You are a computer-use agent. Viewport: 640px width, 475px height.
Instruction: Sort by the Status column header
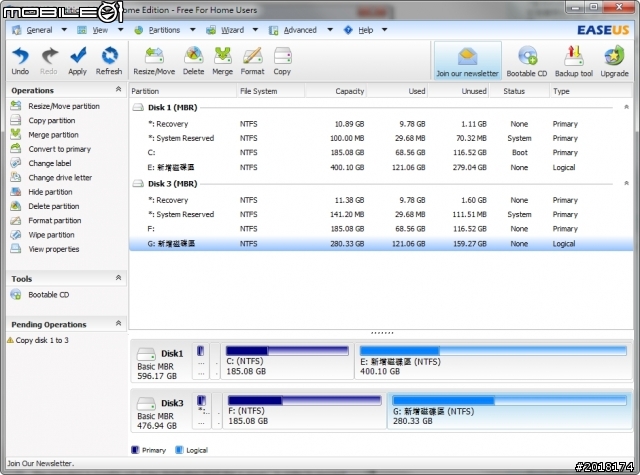[519, 91]
